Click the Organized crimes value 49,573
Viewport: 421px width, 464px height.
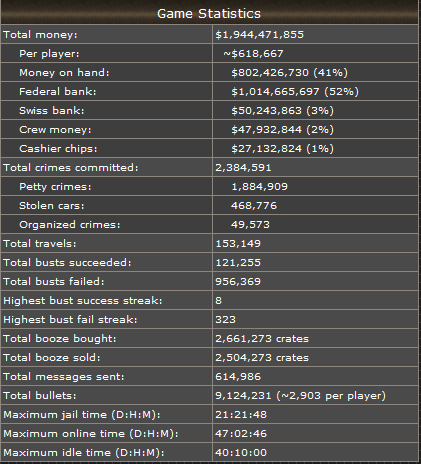[250, 225]
